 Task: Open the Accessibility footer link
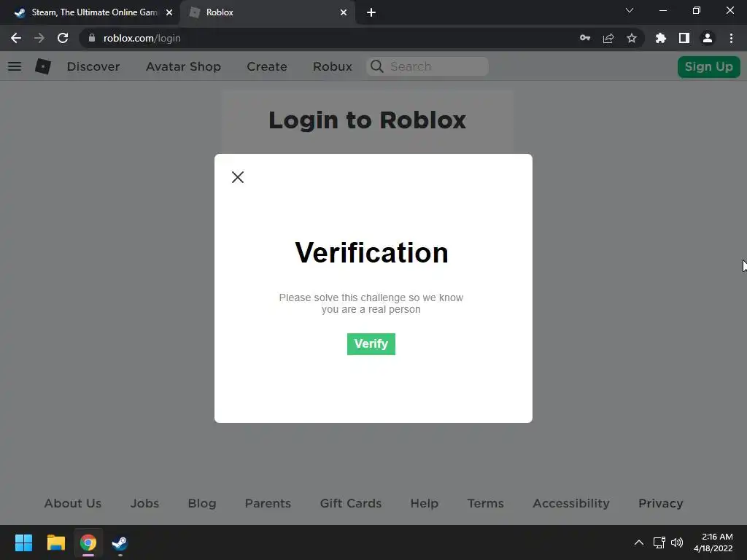[x=570, y=503]
